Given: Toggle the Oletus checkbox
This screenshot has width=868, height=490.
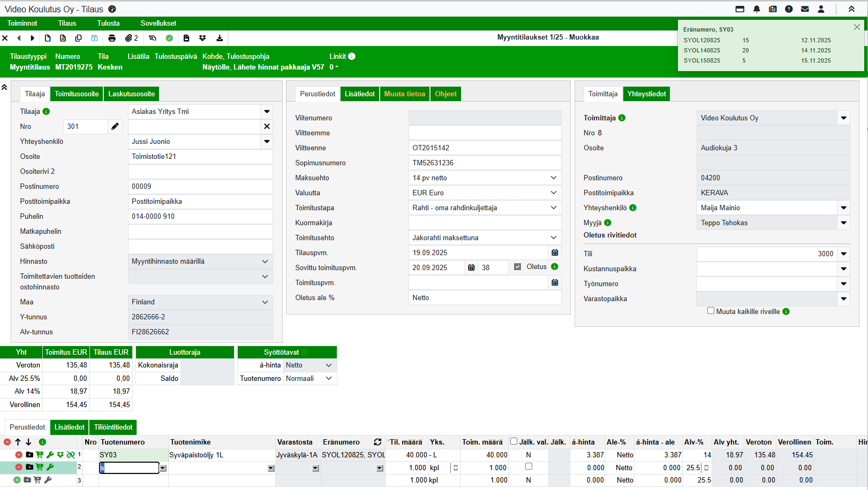Looking at the screenshot, I should [517, 267].
